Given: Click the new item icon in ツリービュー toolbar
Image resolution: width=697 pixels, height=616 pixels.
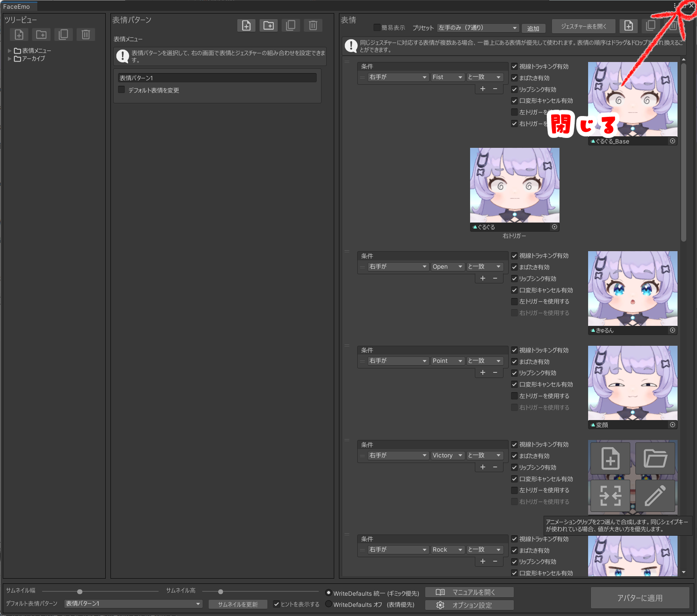Looking at the screenshot, I should [x=19, y=35].
